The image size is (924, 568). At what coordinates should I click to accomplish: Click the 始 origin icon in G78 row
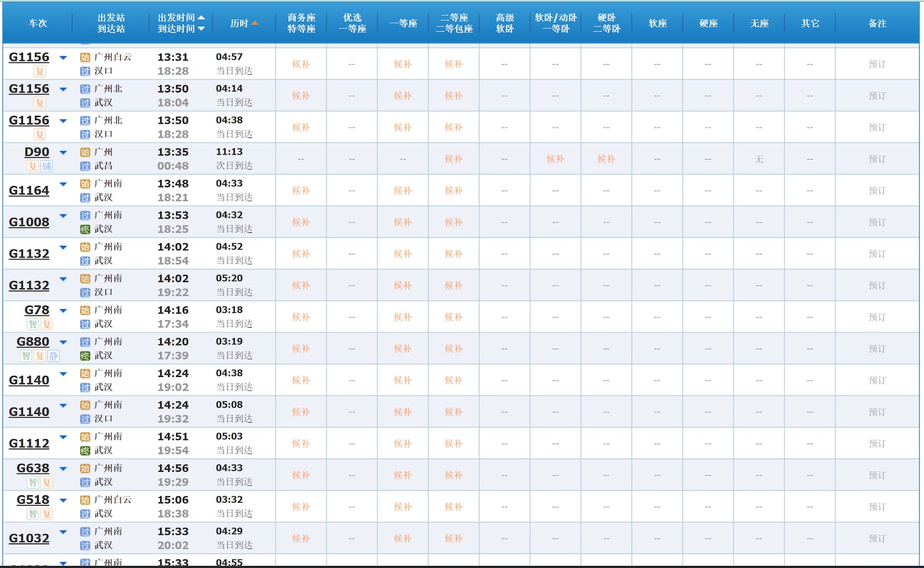[x=85, y=310]
